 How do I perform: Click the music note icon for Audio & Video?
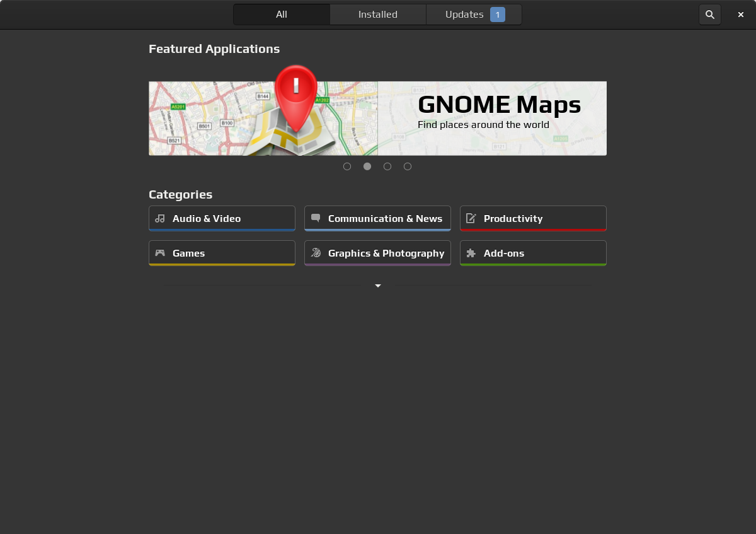click(x=160, y=218)
